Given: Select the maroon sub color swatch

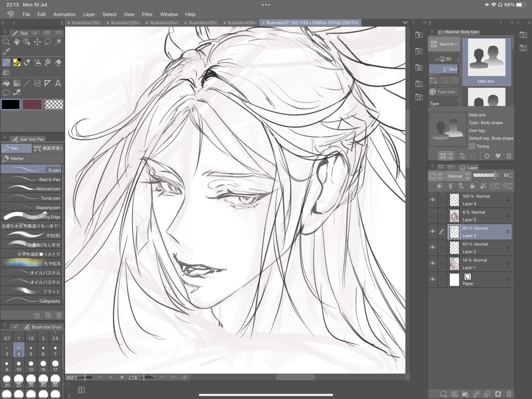Looking at the screenshot, I should point(32,104).
